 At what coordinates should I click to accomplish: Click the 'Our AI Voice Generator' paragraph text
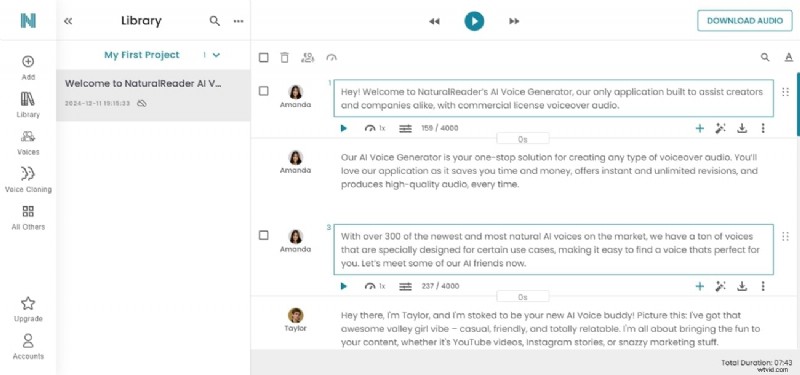click(x=549, y=171)
